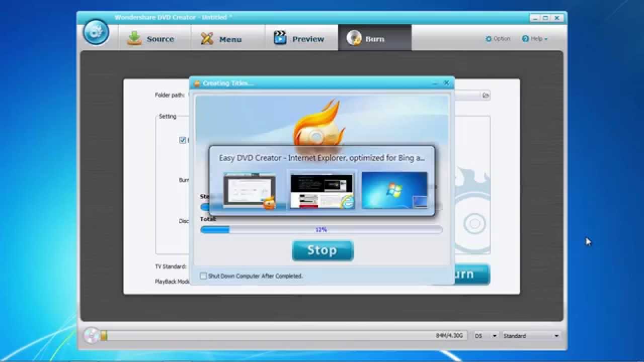
Task: Select the DVD Creator thumbnail in task switcher
Action: coord(250,191)
